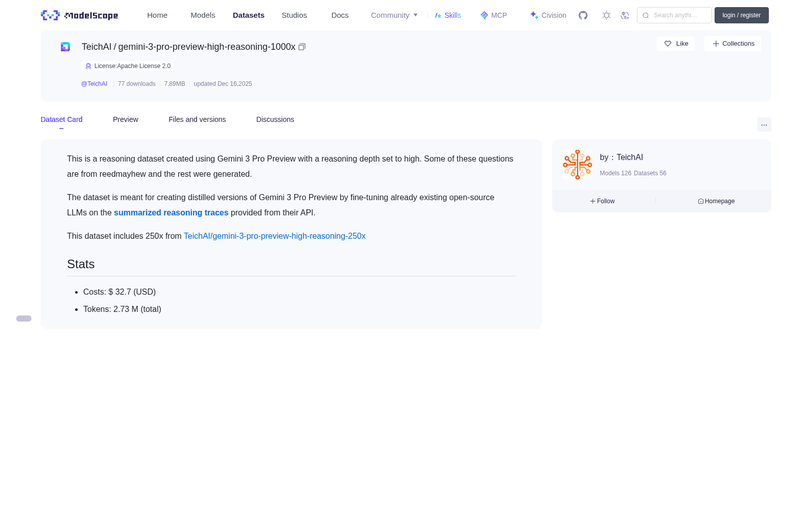Click the TeichAI organization logo

pos(578,165)
